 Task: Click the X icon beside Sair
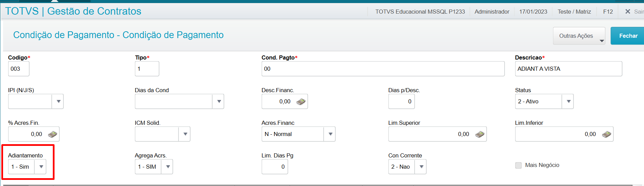(628, 12)
